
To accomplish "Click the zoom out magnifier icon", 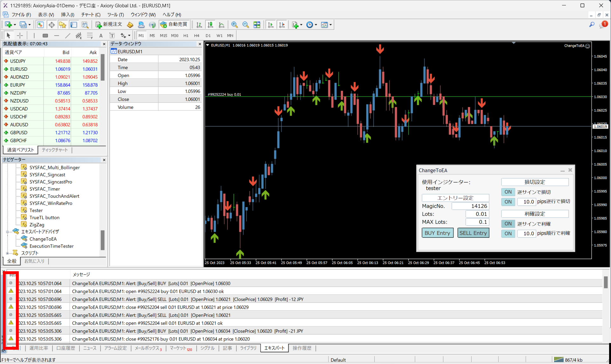I will point(245,25).
